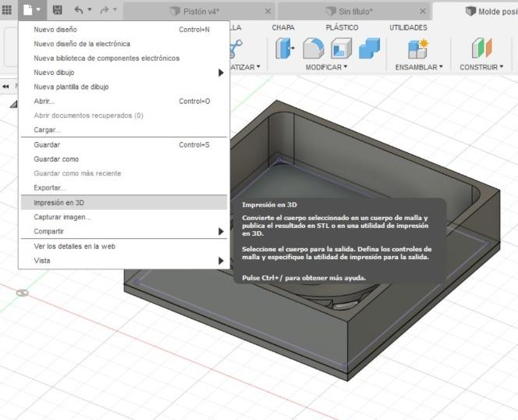Choose Capturar imagen... menu entry
The image size is (518, 420).
124,217
